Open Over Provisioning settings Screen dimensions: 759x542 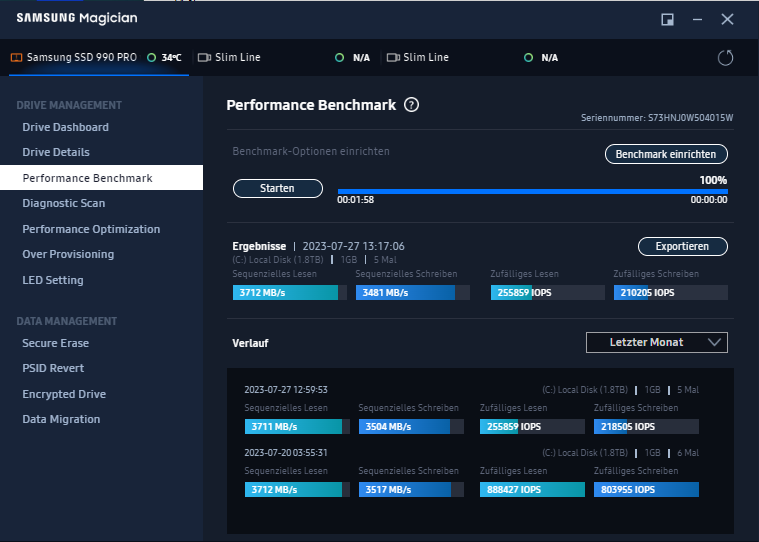[68, 254]
